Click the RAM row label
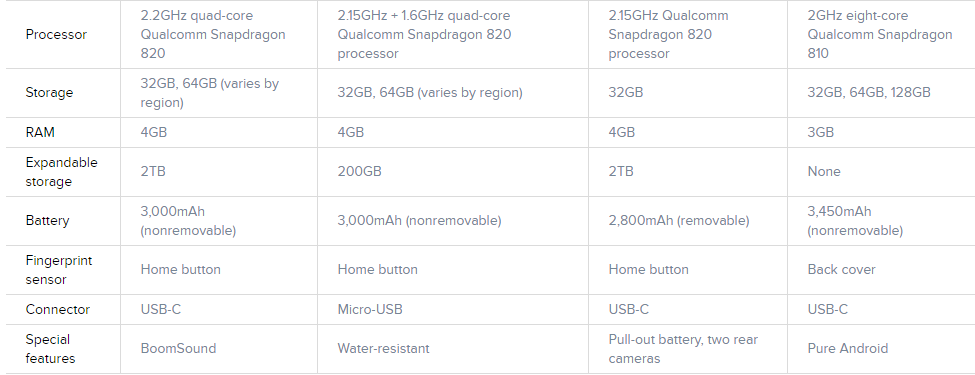Image resolution: width=975 pixels, height=375 pixels. pos(40,132)
